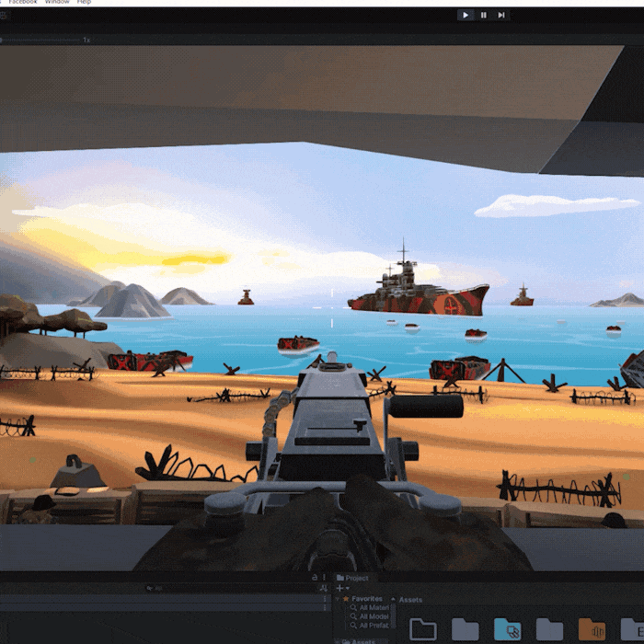Select the All Models saved search

pyautogui.click(x=369, y=616)
